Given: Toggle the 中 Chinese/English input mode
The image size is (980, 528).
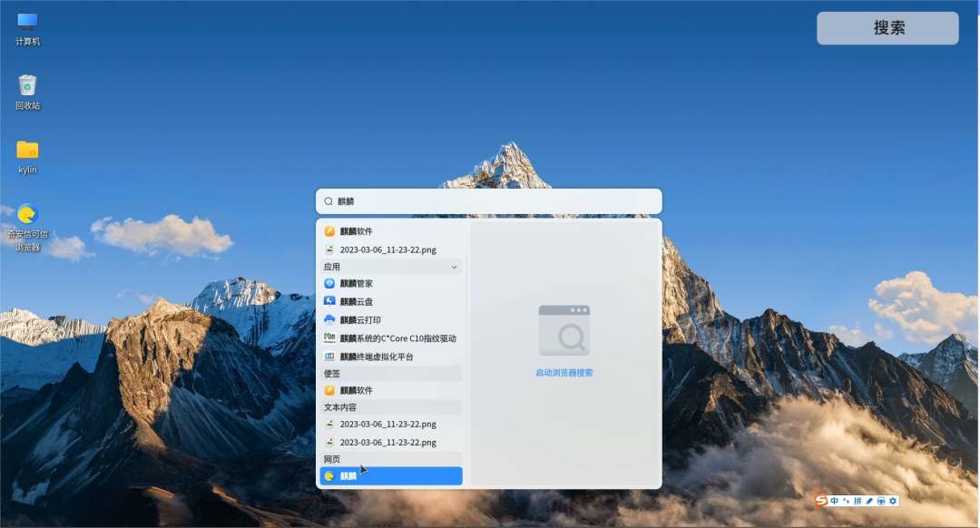Looking at the screenshot, I should tap(835, 501).
